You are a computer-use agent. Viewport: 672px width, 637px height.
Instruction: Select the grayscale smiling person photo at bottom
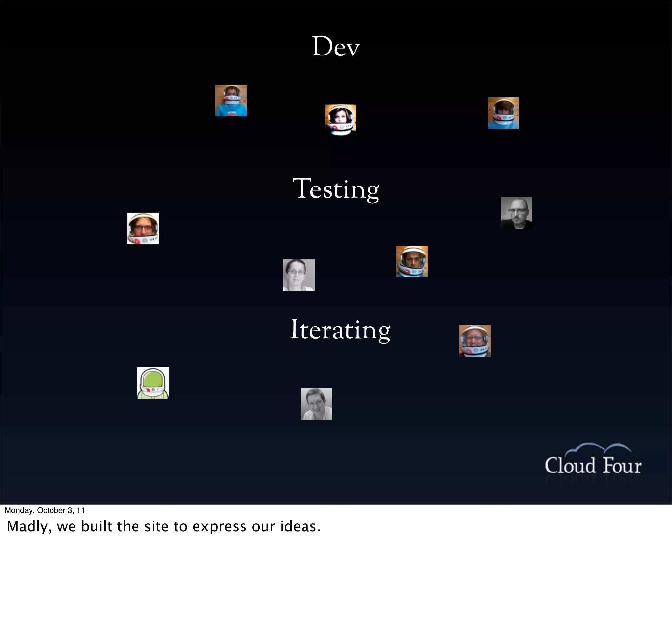click(x=316, y=404)
